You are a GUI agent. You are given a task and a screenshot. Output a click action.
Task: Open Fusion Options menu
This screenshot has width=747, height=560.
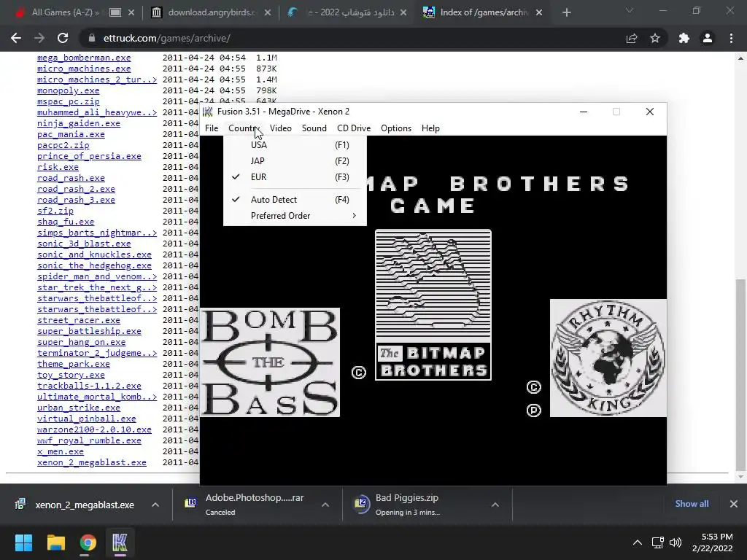coord(396,128)
